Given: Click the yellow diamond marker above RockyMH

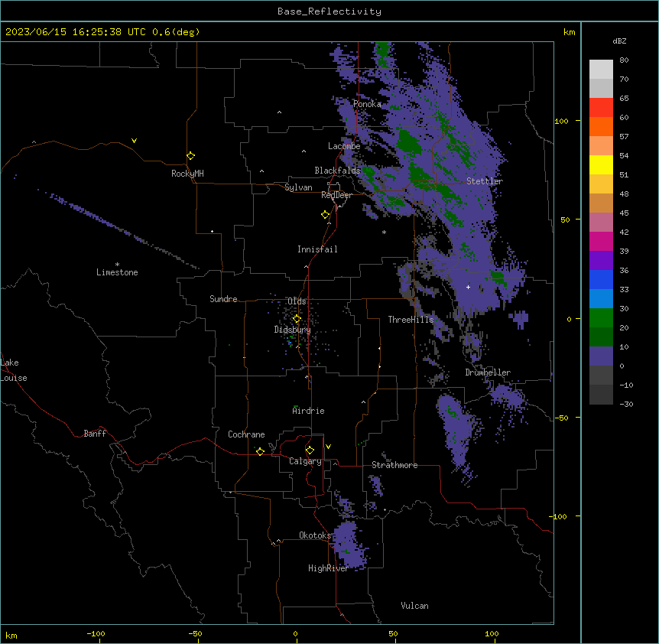Looking at the screenshot, I should tap(191, 156).
